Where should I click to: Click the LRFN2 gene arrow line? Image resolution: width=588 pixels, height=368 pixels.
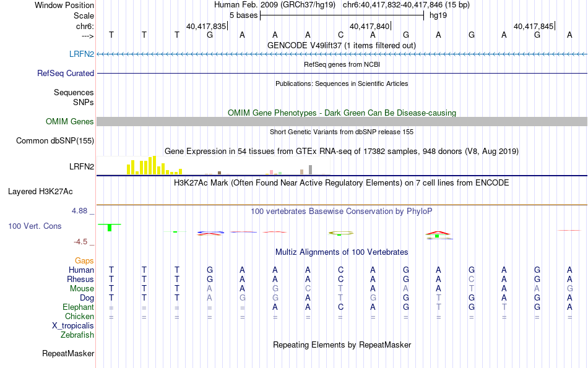[x=342, y=54]
